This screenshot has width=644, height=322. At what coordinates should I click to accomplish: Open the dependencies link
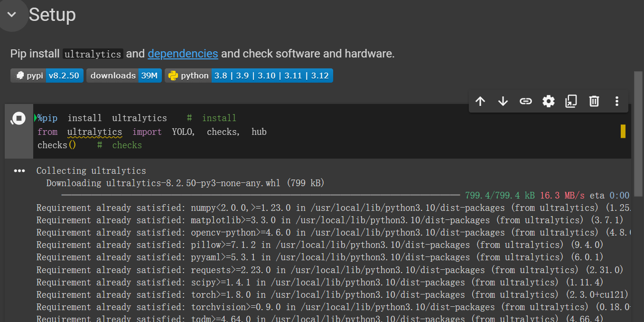(x=183, y=54)
